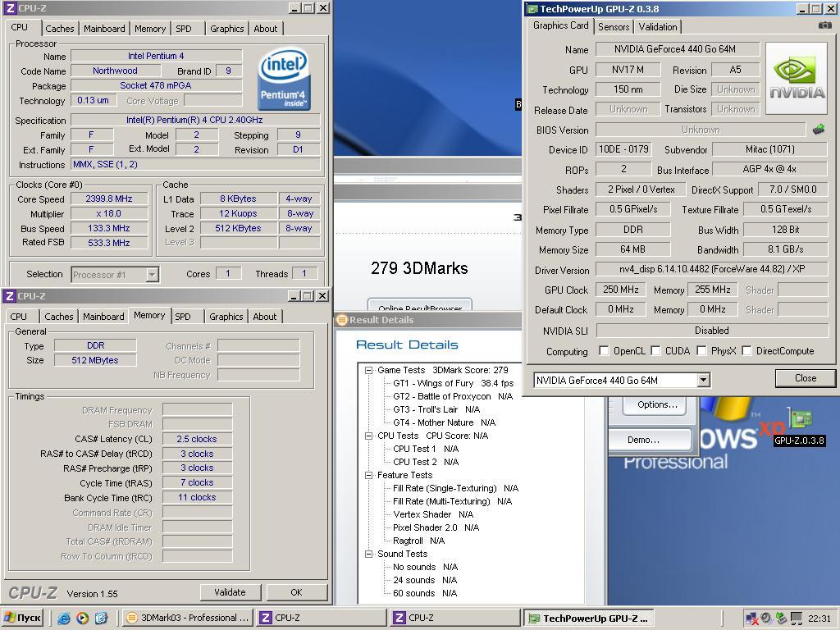
Task: Click the 279 3DMarks score text
Action: click(x=419, y=268)
